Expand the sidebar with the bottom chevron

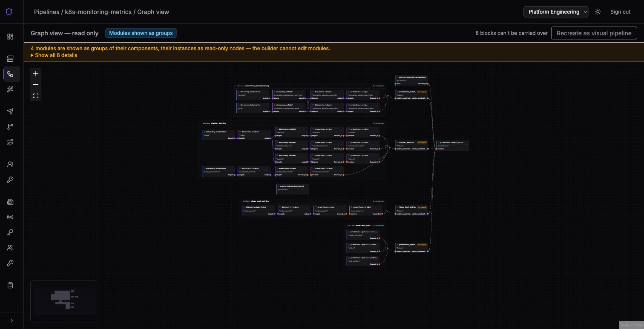pos(11,320)
